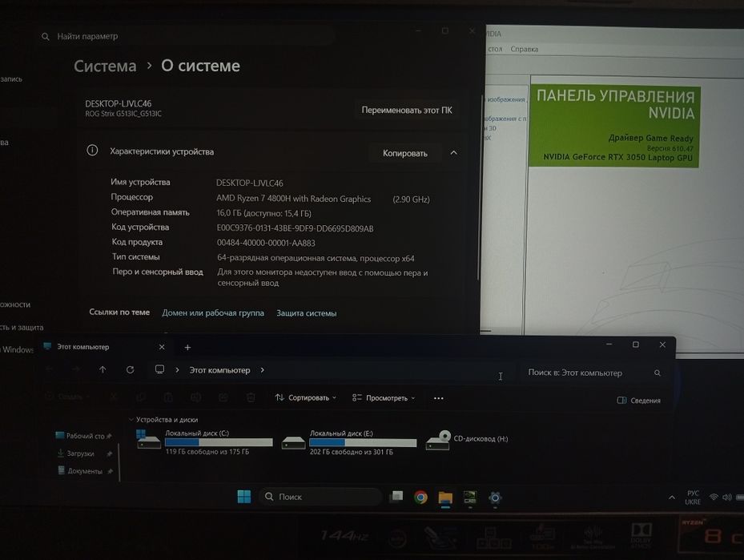Collapse the Устройства и диски group
744x560 pixels.
tap(131, 420)
